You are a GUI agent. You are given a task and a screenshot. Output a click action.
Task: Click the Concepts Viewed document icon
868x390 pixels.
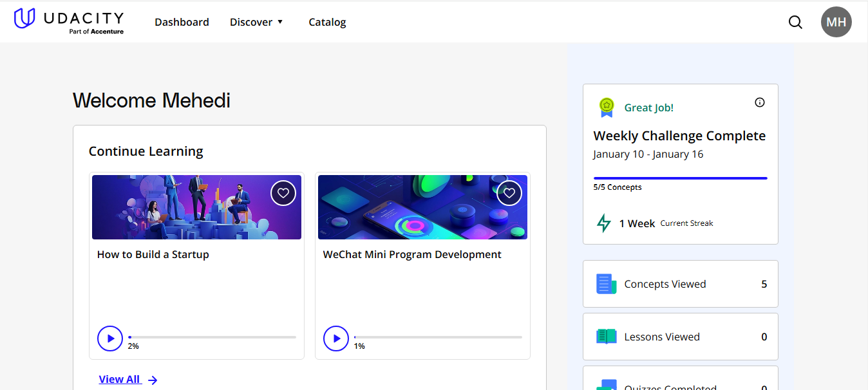tap(606, 284)
